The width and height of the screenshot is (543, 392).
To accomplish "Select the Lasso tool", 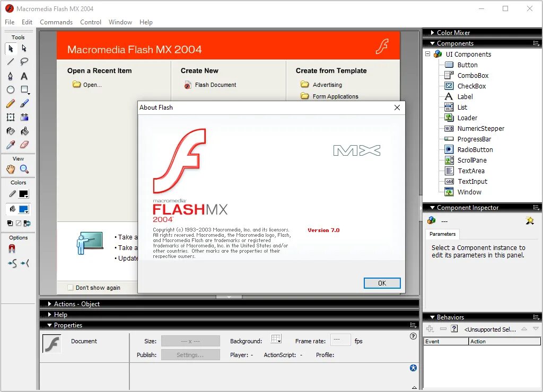I will [24, 62].
